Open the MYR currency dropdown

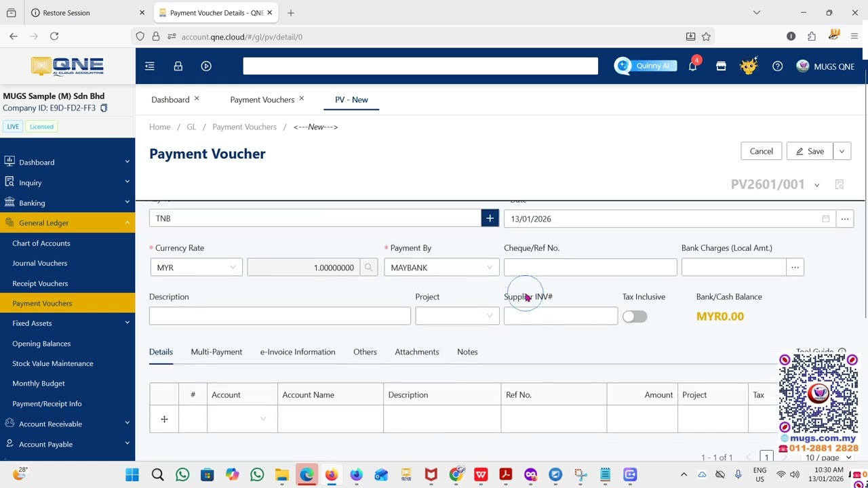coord(196,268)
